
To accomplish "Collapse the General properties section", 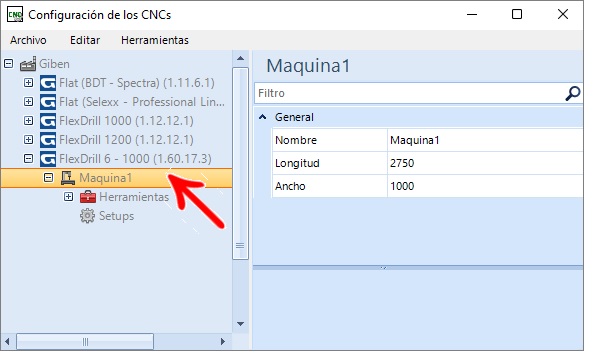I will (263, 117).
